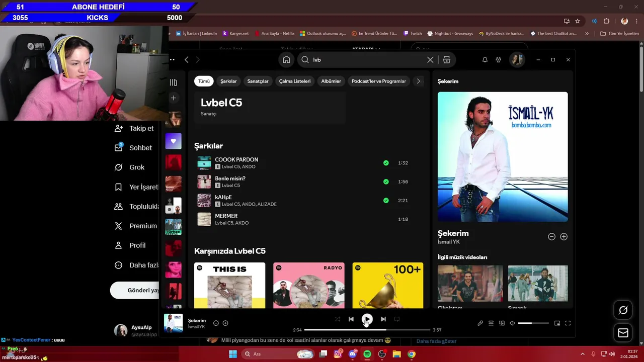The width and height of the screenshot is (644, 362).
Task: Open Sohbet in the X sidebar
Action: pyautogui.click(x=133, y=148)
